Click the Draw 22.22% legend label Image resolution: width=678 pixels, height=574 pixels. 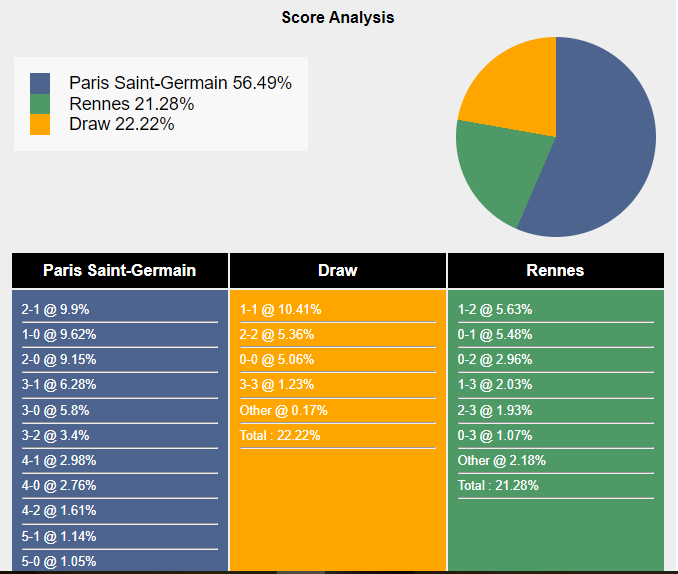click(122, 124)
